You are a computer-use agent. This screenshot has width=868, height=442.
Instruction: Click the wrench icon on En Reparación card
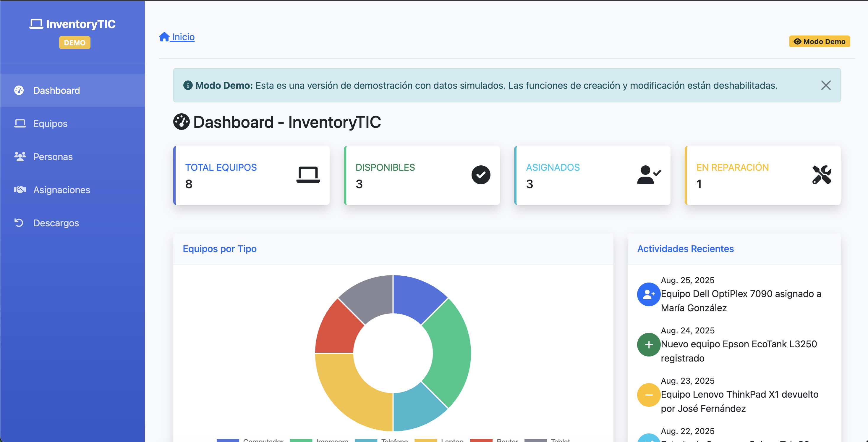tap(822, 175)
